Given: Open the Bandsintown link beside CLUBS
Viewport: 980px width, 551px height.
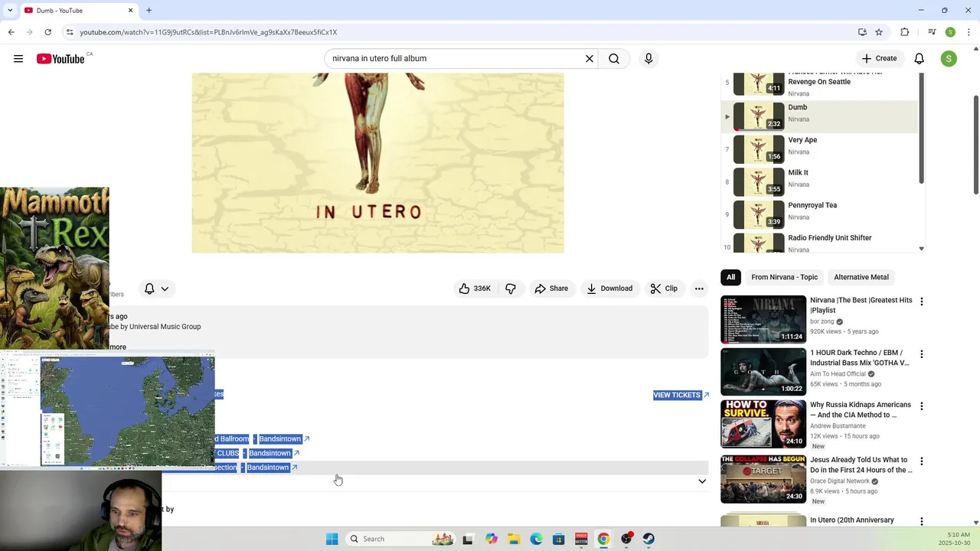Looking at the screenshot, I should (x=274, y=453).
